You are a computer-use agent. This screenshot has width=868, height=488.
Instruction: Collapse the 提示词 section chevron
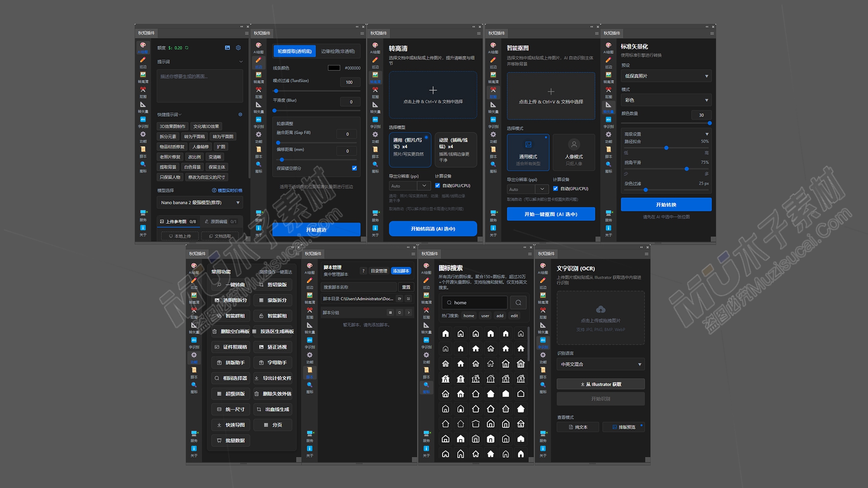(x=241, y=61)
